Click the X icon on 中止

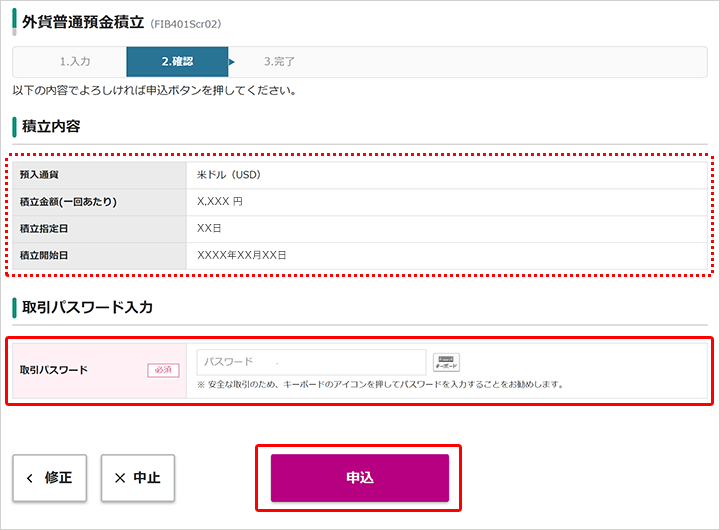coord(120,478)
